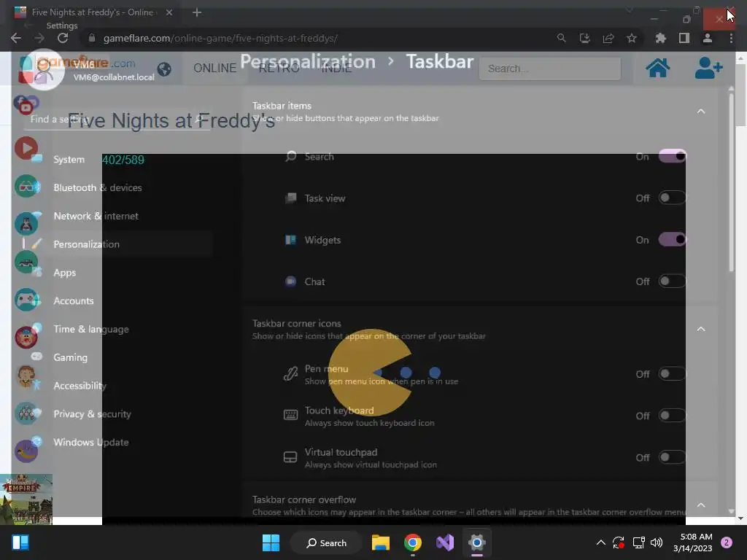Screen dimensions: 747x560
Task: Reload the gameflare page
Action: coord(63,38)
